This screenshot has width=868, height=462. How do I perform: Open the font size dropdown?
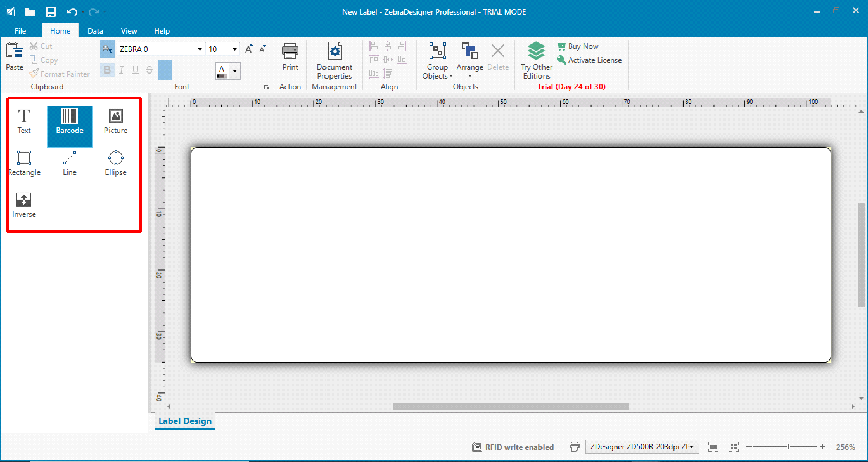click(235, 49)
